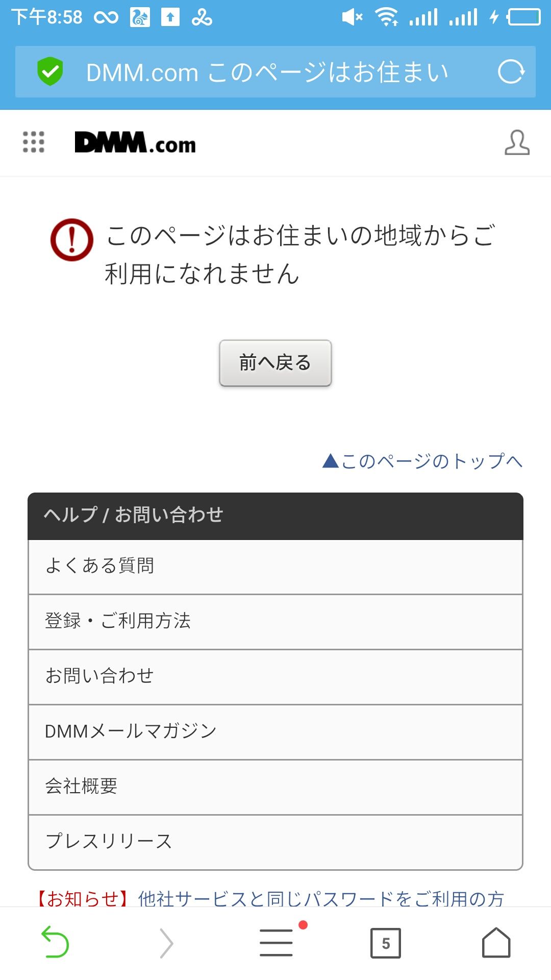Select 登録・ご利用方法 entry

coord(275,622)
